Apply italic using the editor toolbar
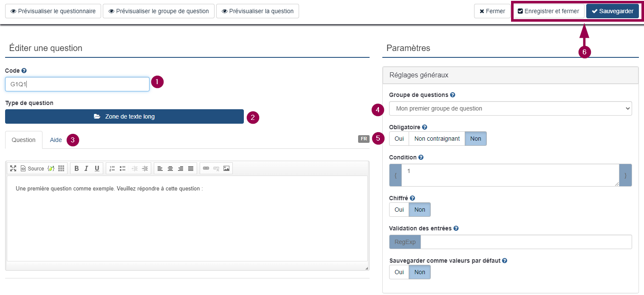Viewport: 644px width, 295px height. (86, 168)
